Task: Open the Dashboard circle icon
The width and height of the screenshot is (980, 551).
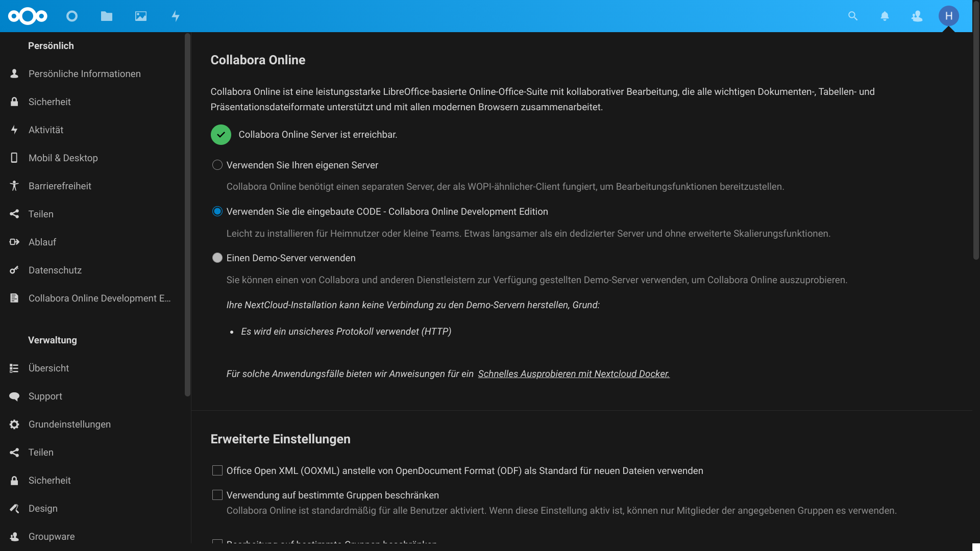Action: (72, 16)
